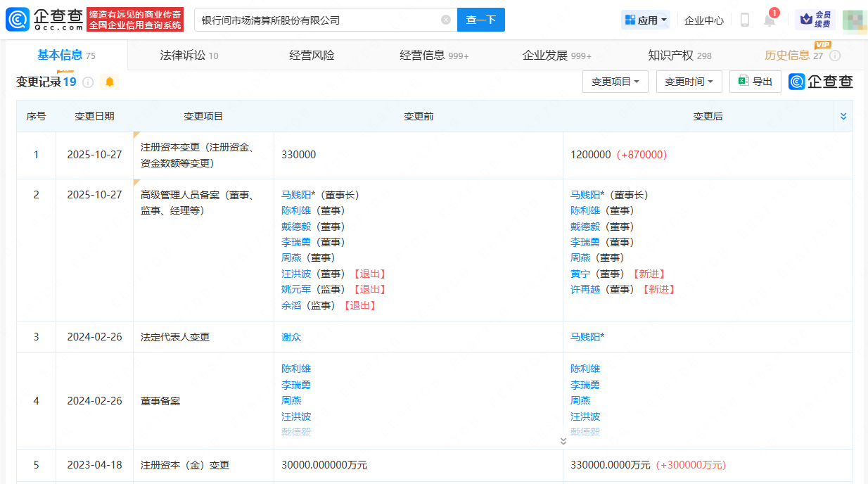Expand all rows via table header chevron
The height and width of the screenshot is (484, 868).
tap(843, 116)
